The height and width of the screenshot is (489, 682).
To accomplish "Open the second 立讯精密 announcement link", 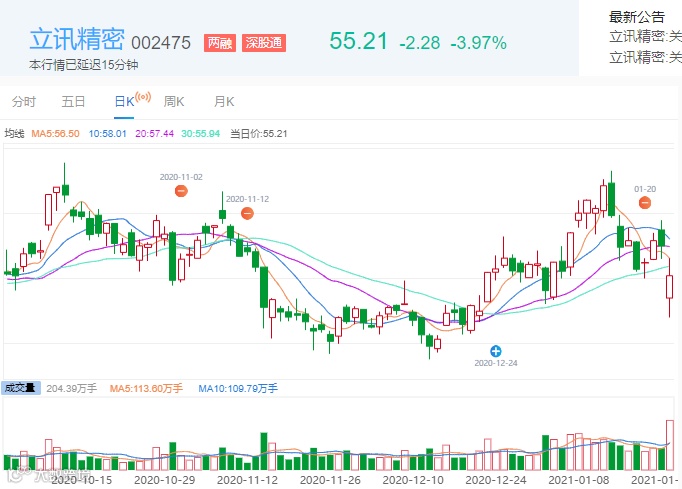I will (x=645, y=57).
